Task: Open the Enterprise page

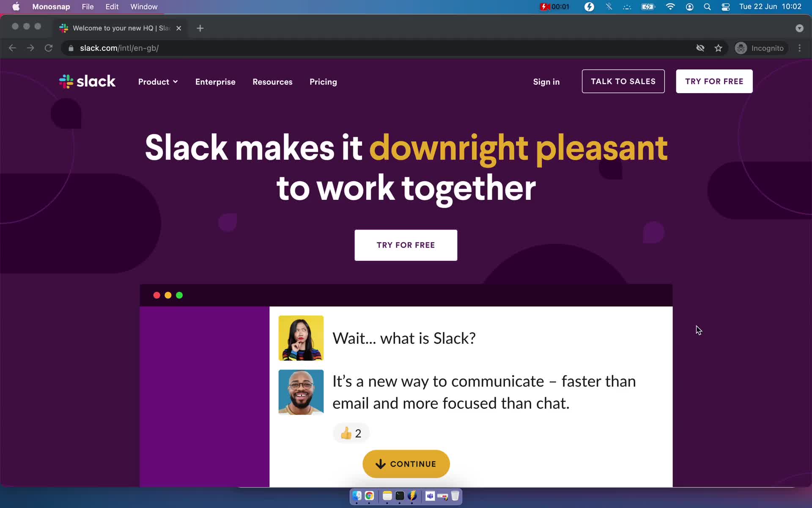Action: 215,82
